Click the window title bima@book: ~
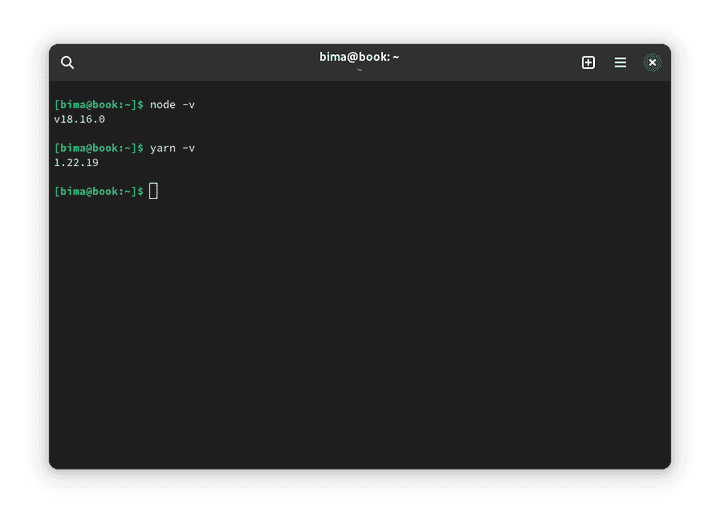This screenshot has width=720, height=523. [x=359, y=57]
